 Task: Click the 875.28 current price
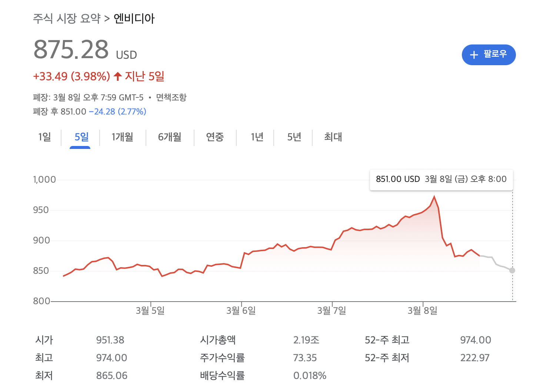71,49
